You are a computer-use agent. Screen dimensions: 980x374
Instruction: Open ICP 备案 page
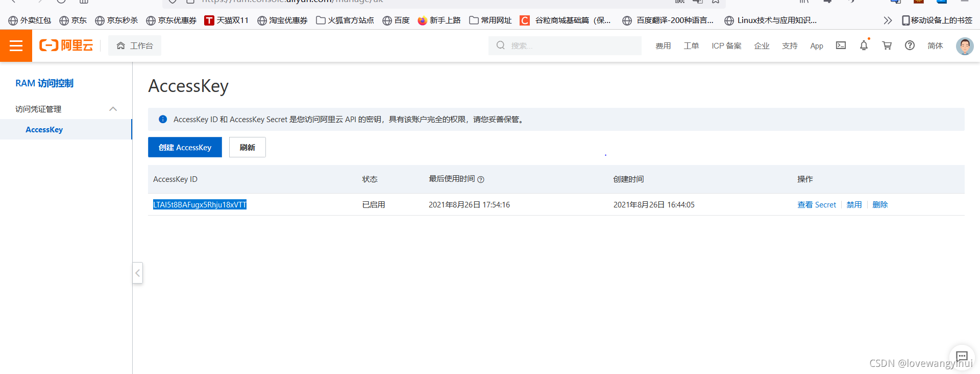click(726, 46)
